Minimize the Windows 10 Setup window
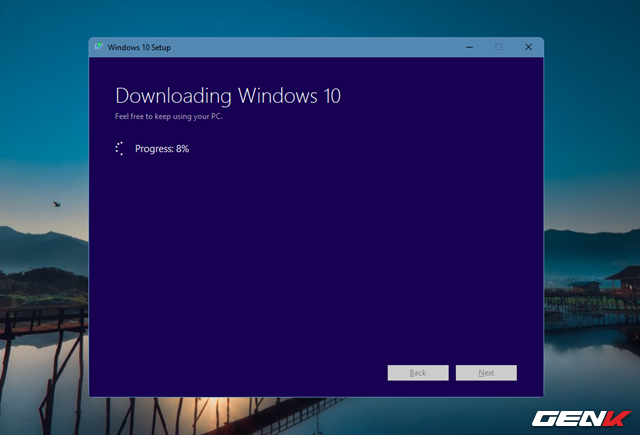Viewport: 640px width, 435px height. [469, 47]
